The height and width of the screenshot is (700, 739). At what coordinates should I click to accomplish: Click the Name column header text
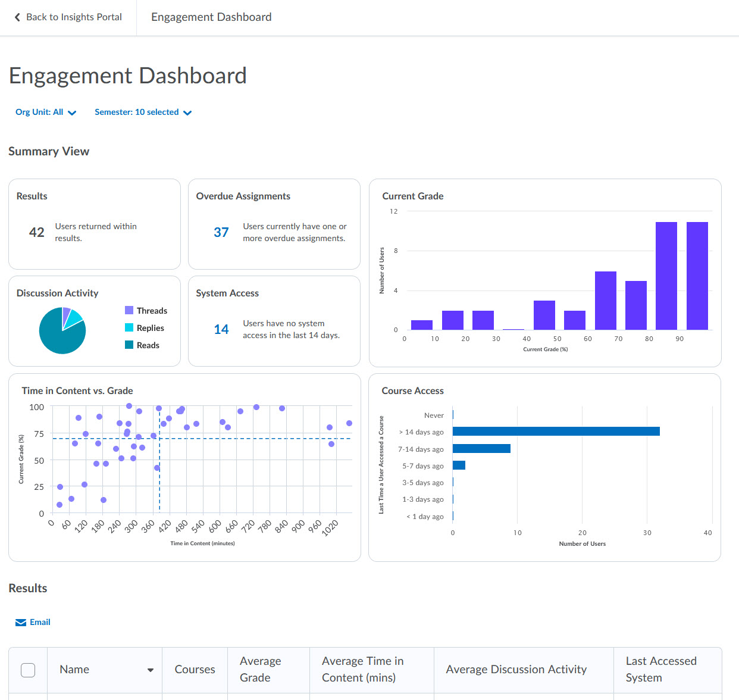(74, 670)
